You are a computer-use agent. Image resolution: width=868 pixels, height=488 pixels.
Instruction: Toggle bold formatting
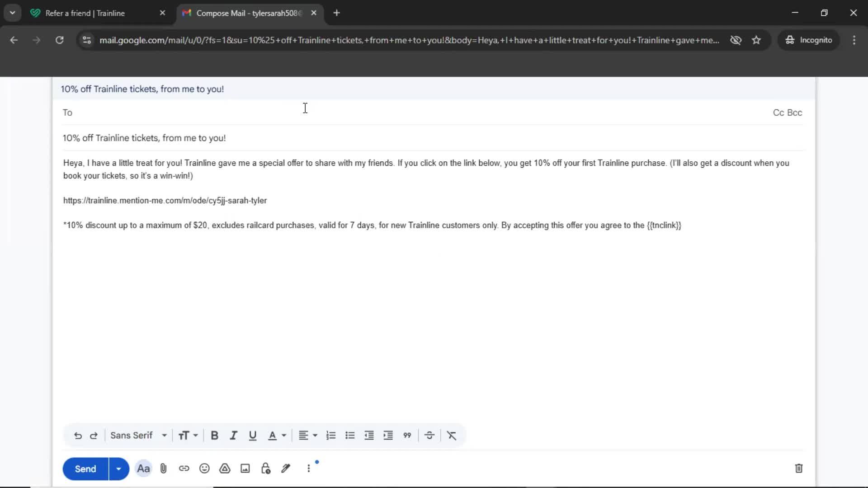[x=215, y=435]
